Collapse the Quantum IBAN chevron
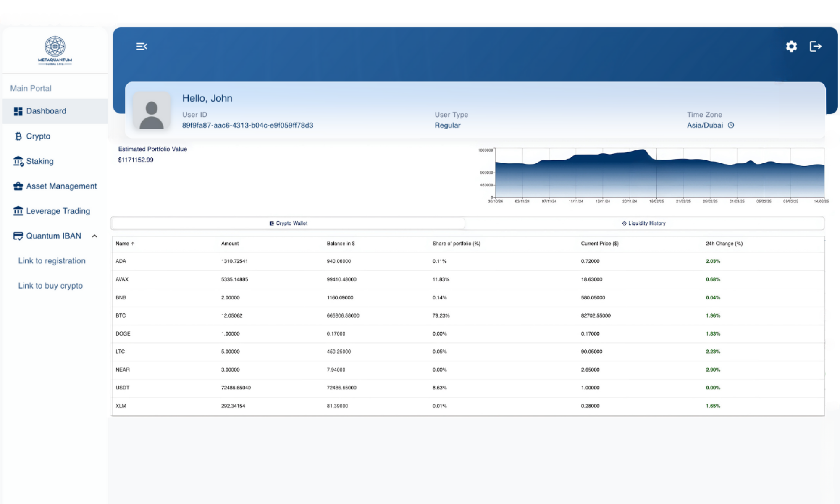Screen dimensions: 840x504 click(94, 236)
